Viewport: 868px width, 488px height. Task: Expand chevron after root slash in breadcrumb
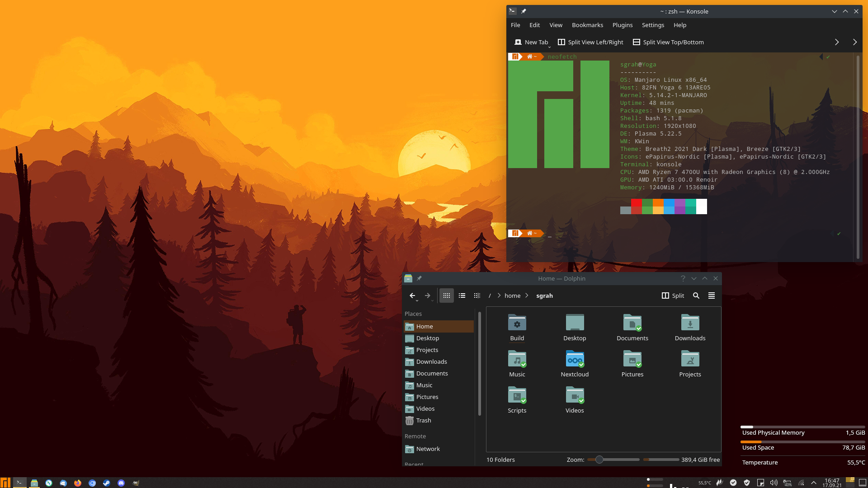(x=499, y=296)
